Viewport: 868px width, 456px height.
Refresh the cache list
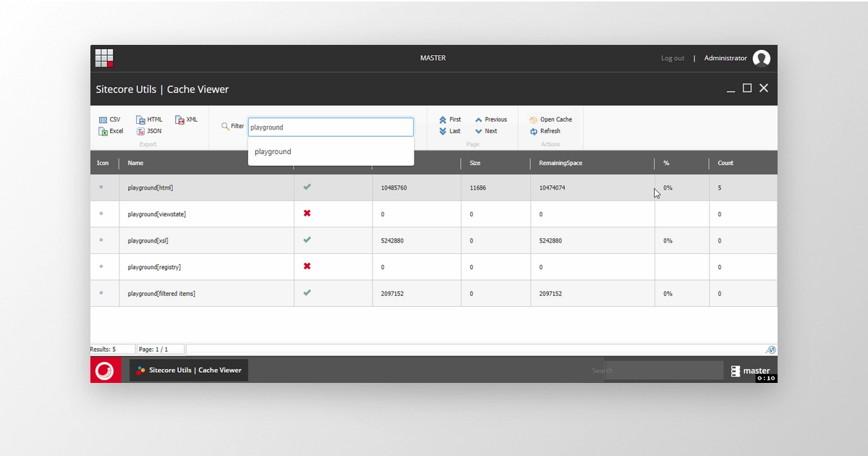pyautogui.click(x=545, y=131)
